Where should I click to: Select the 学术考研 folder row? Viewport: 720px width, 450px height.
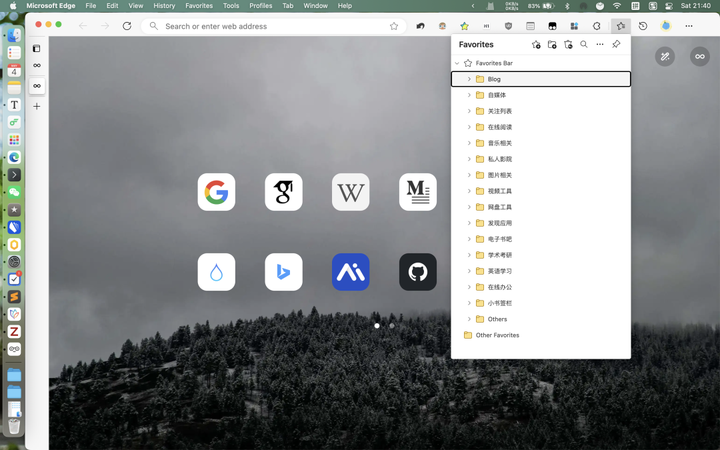pyautogui.click(x=540, y=255)
